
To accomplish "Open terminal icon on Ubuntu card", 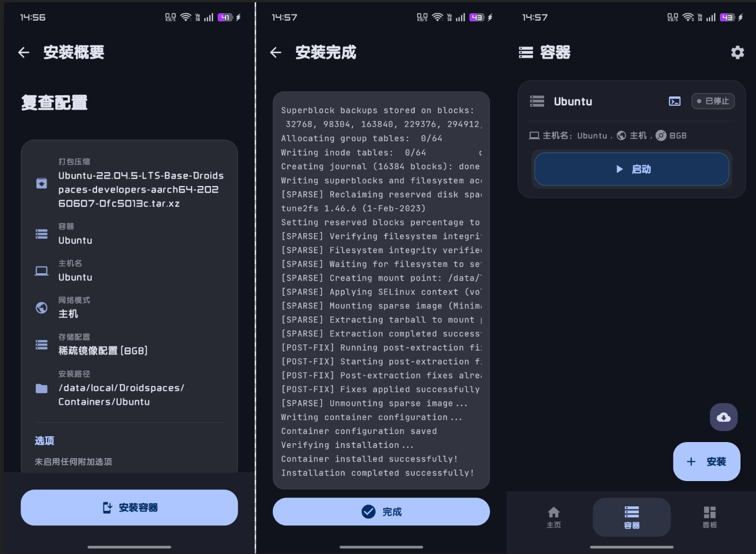I will (x=675, y=102).
